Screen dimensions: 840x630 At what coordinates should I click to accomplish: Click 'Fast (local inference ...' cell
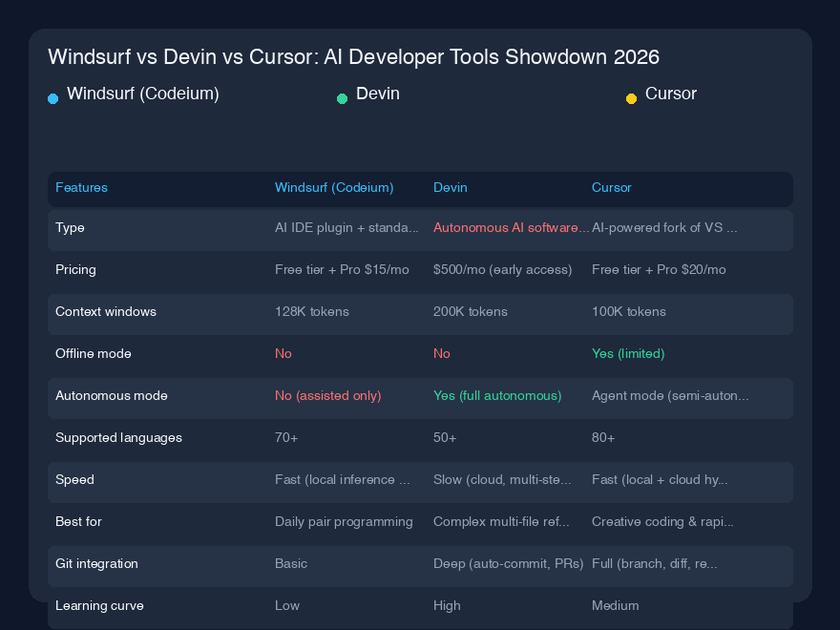coord(343,480)
